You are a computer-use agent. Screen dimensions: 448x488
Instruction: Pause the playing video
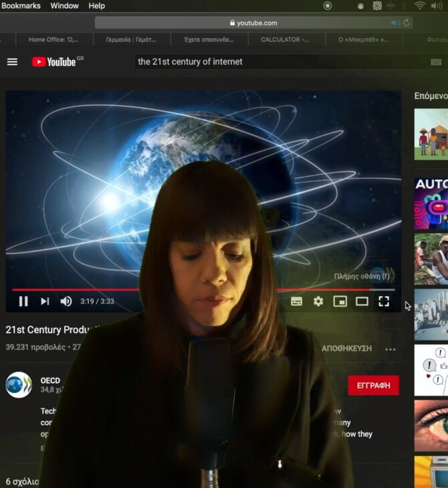click(23, 301)
